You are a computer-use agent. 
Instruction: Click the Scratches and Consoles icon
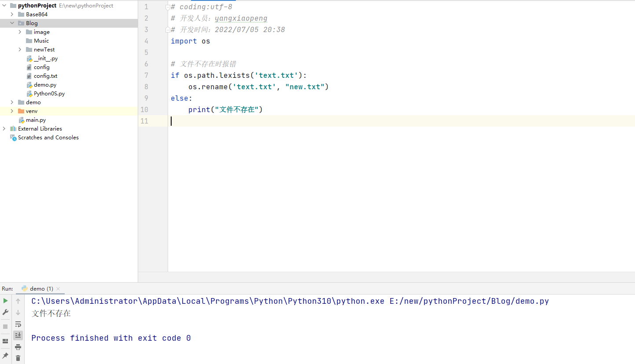pos(13,138)
